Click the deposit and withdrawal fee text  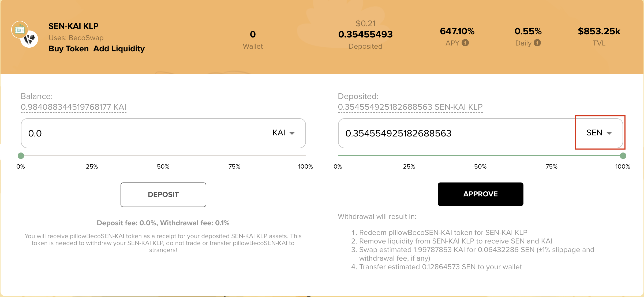(x=163, y=223)
